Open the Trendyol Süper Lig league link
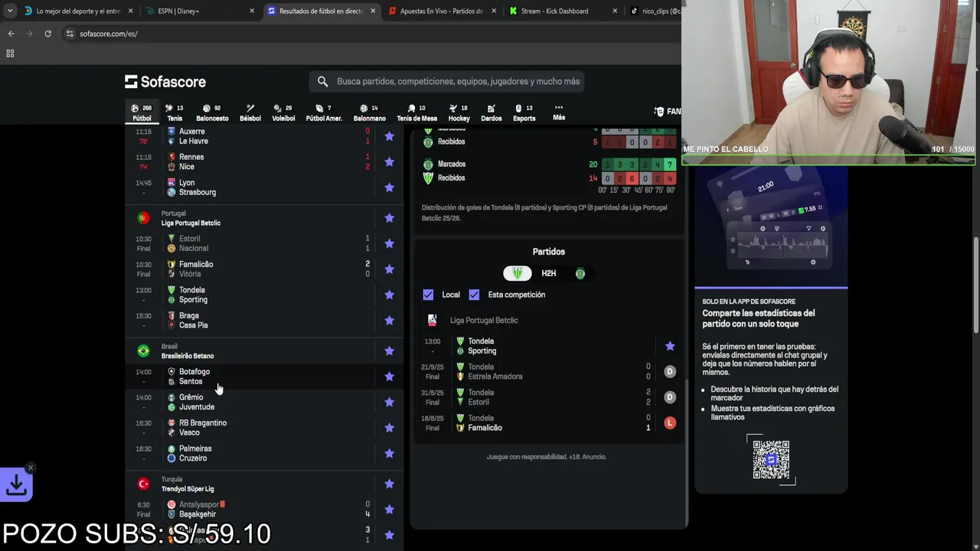The height and width of the screenshot is (551, 980). click(188, 489)
